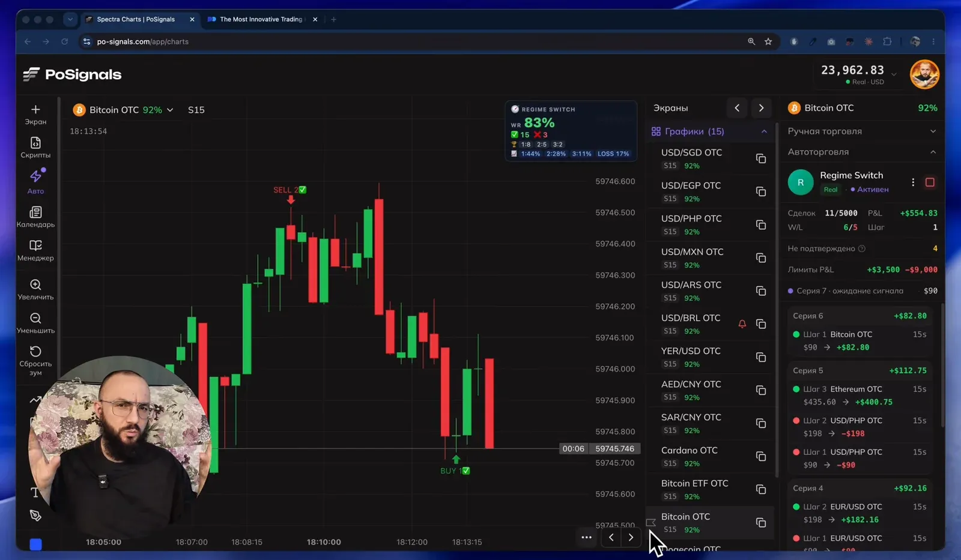
Task: Go to previous screen in Экраны header
Action: click(x=737, y=108)
